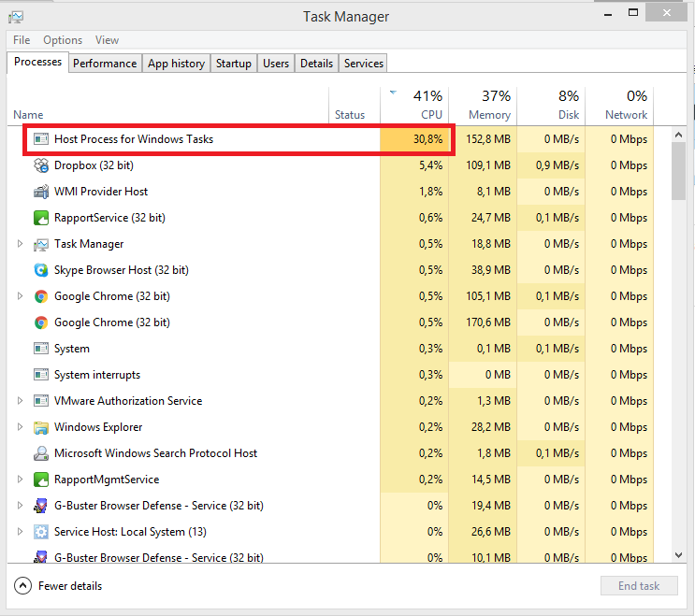Click the Host Process for Windows Tasks icon

click(41, 139)
